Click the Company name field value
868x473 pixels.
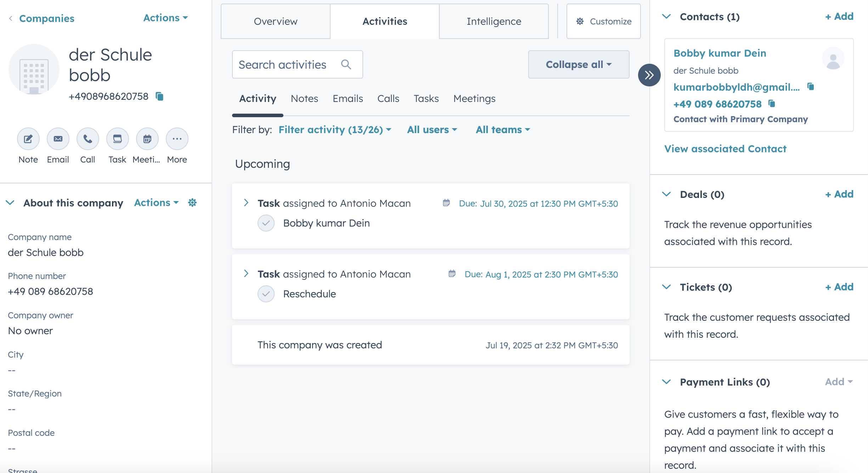[46, 252]
